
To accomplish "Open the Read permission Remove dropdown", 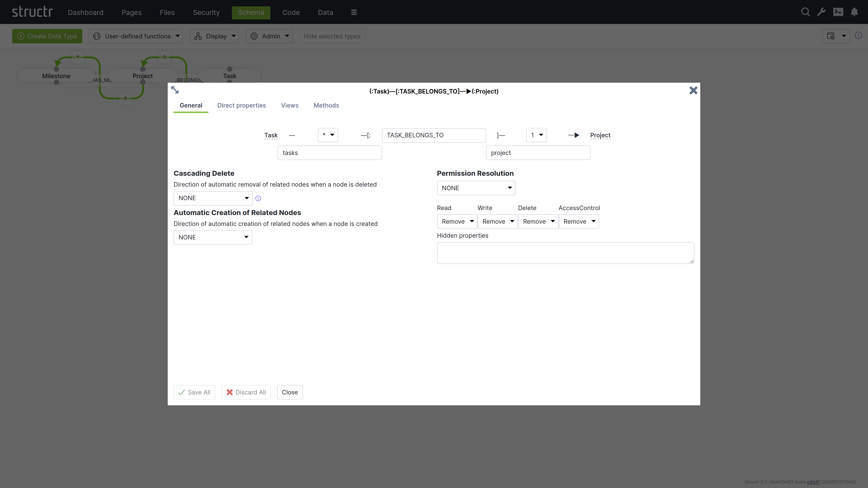I will [457, 221].
